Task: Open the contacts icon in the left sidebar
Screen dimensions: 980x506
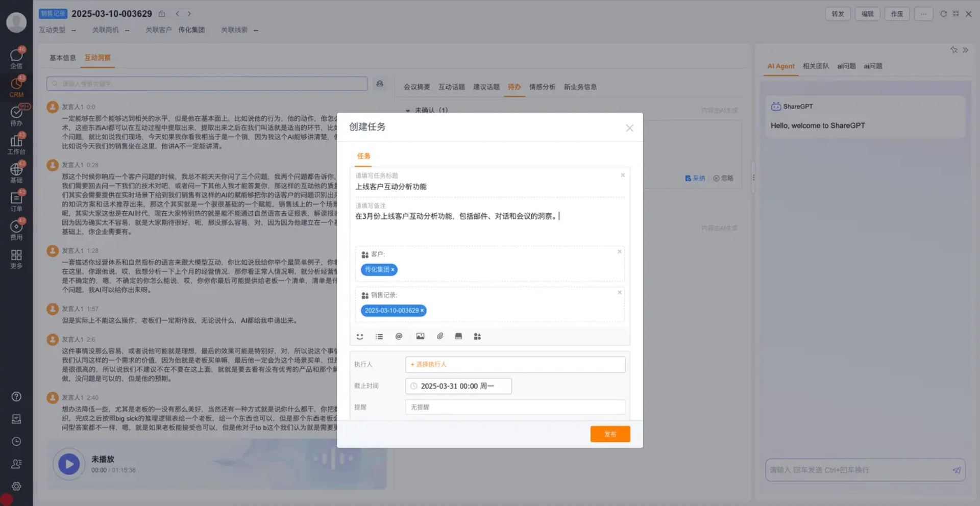Action: point(16,464)
